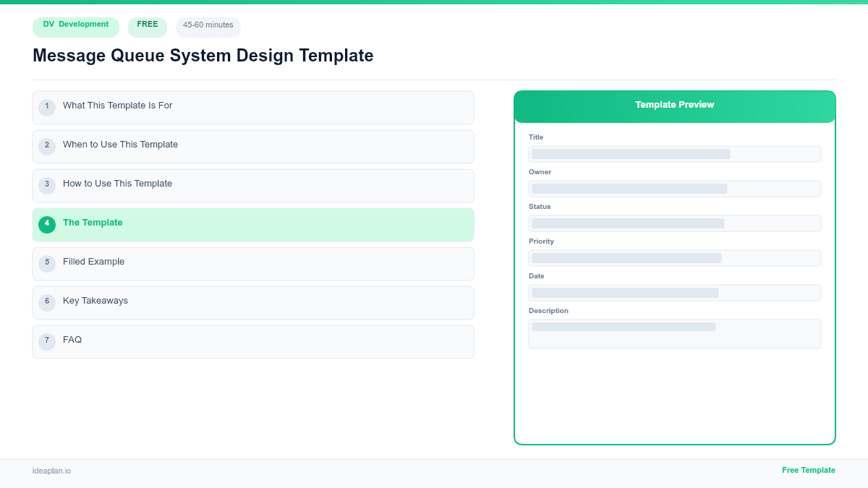Image resolution: width=868 pixels, height=488 pixels.
Task: Click the ideaplan.io footer link
Action: pos(51,471)
